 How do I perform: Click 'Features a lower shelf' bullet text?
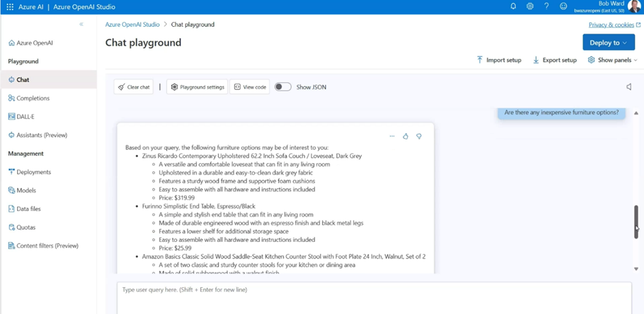[x=223, y=231]
